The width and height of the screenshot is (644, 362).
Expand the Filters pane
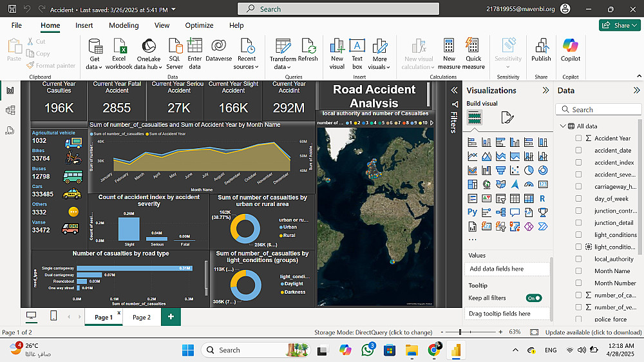pyautogui.click(x=453, y=90)
